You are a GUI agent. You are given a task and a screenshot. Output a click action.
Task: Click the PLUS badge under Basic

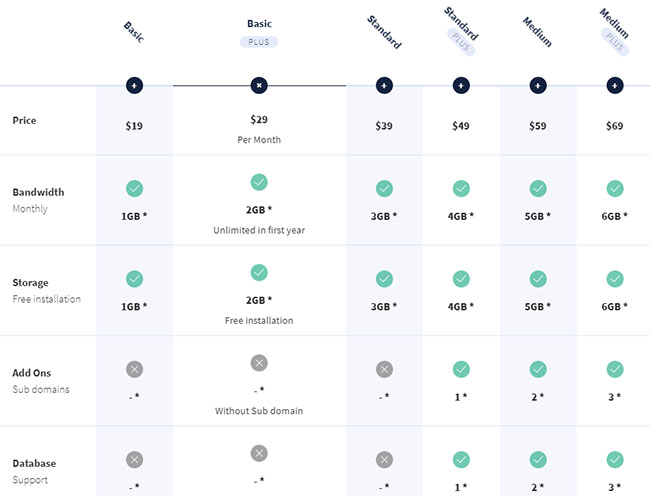tap(259, 42)
